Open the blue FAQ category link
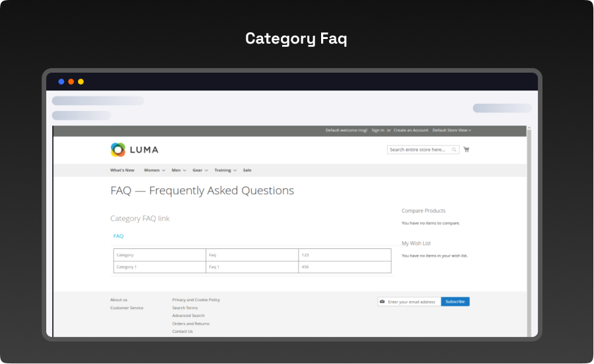 (x=118, y=236)
